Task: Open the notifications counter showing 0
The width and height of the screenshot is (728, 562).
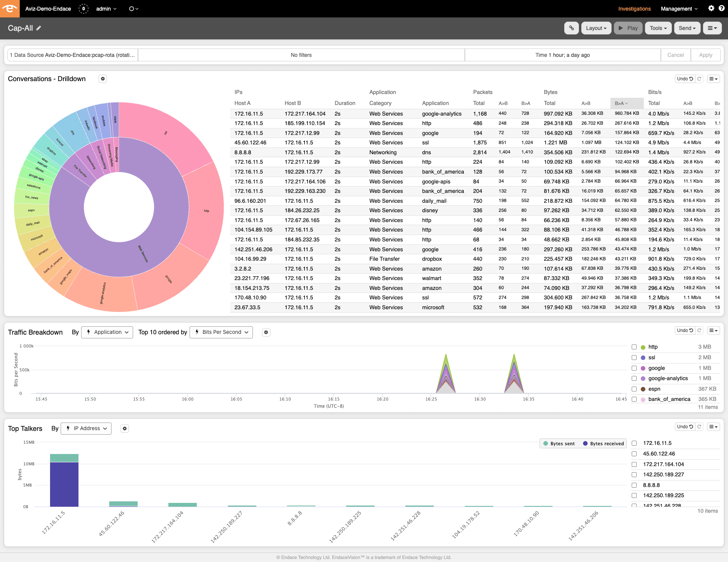Action: point(83,8)
